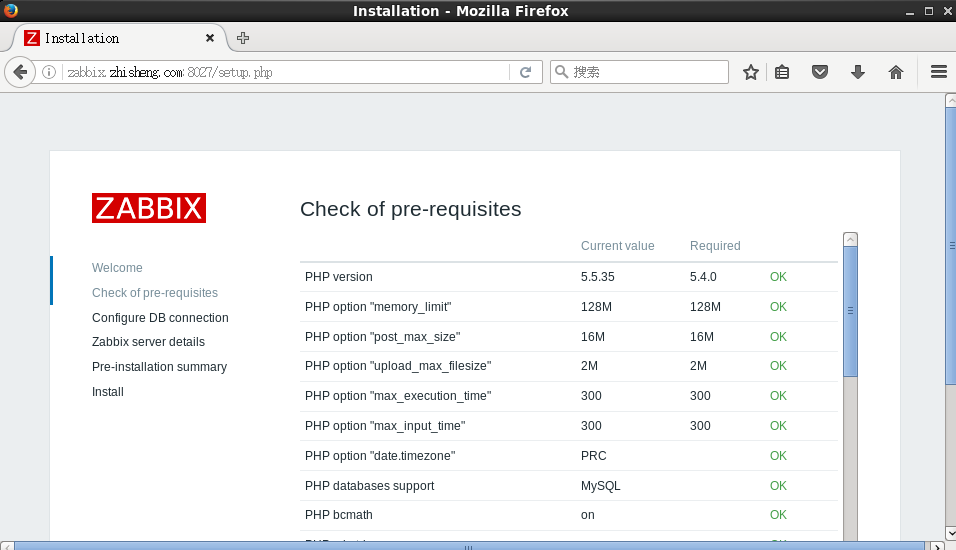Go to the Firefox home page icon

click(x=896, y=72)
